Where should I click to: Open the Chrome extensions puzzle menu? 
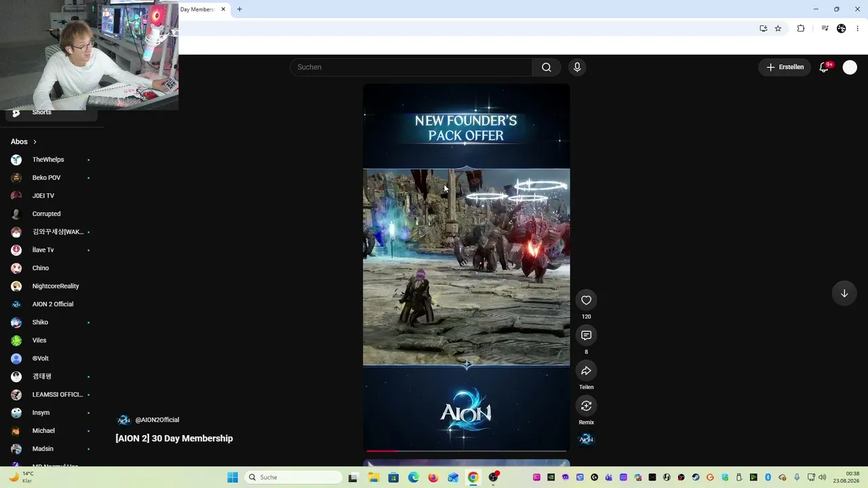coord(801,28)
